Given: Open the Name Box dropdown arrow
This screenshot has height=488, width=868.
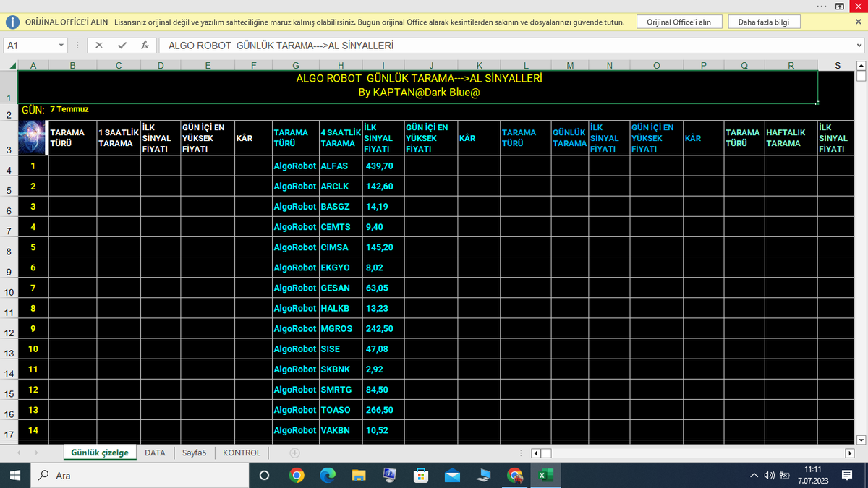Looking at the screenshot, I should coord(61,46).
